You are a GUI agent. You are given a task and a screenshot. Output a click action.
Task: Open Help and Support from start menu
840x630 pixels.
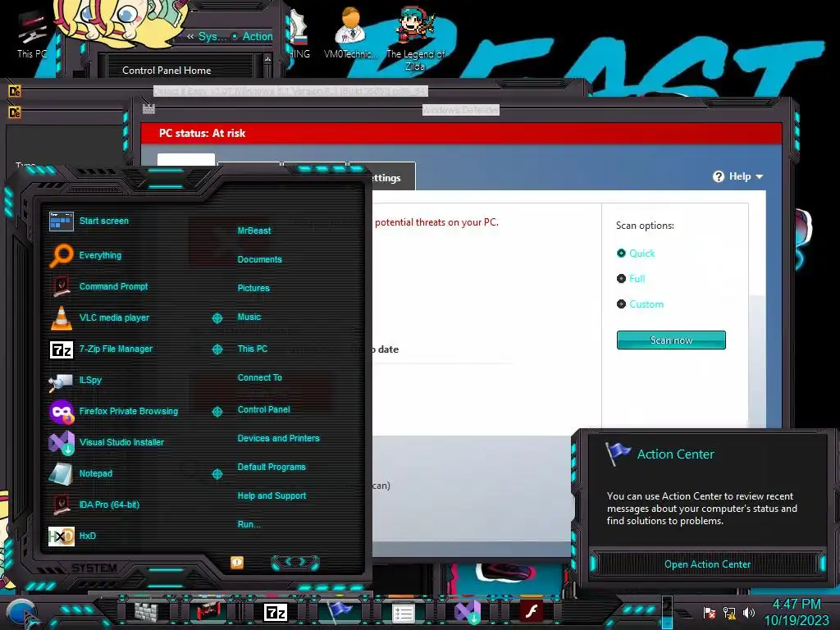click(x=272, y=496)
